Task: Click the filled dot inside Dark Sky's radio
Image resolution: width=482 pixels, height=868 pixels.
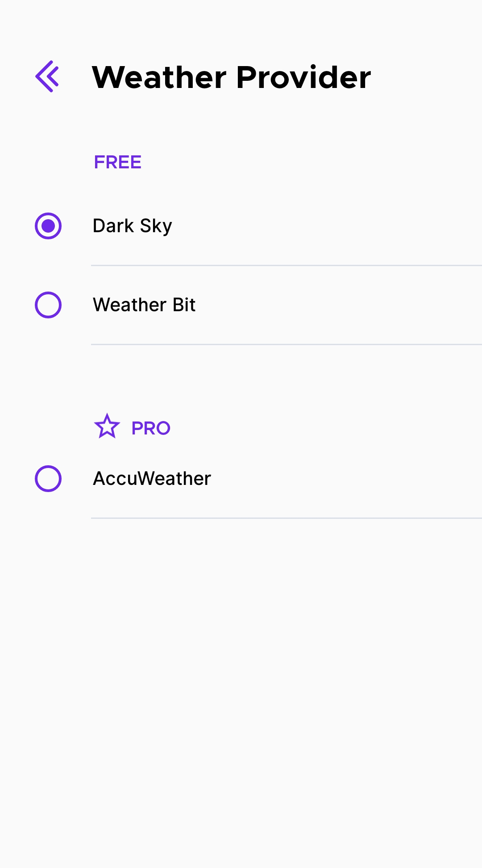Action: [x=48, y=226]
